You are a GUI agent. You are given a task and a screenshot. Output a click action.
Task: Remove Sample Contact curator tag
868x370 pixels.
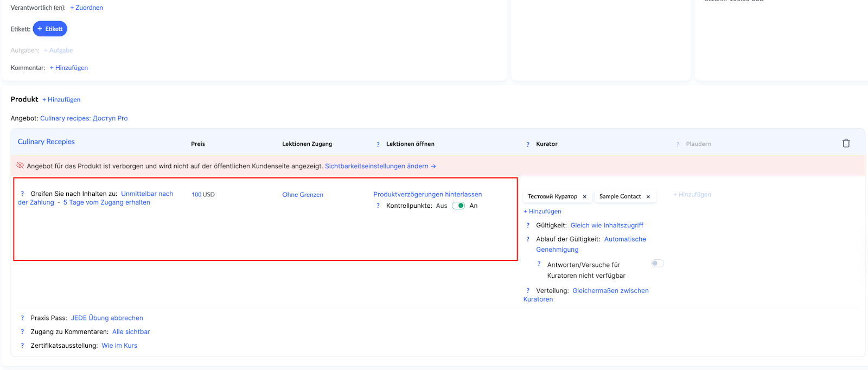[x=648, y=197]
